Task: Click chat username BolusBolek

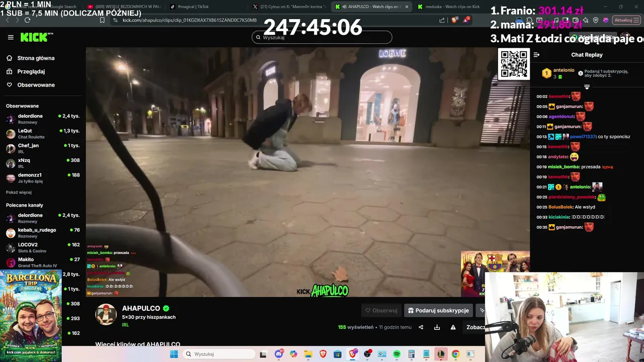Action: click(560, 207)
